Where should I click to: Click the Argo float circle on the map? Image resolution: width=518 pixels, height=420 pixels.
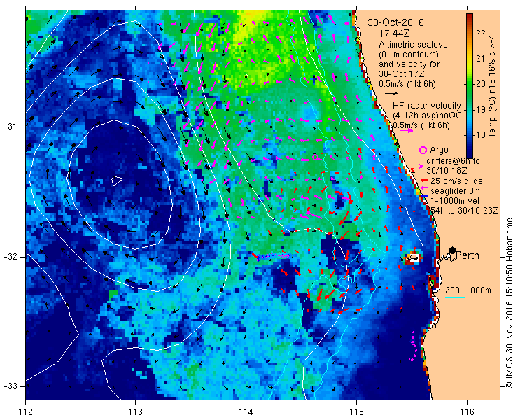point(316,157)
